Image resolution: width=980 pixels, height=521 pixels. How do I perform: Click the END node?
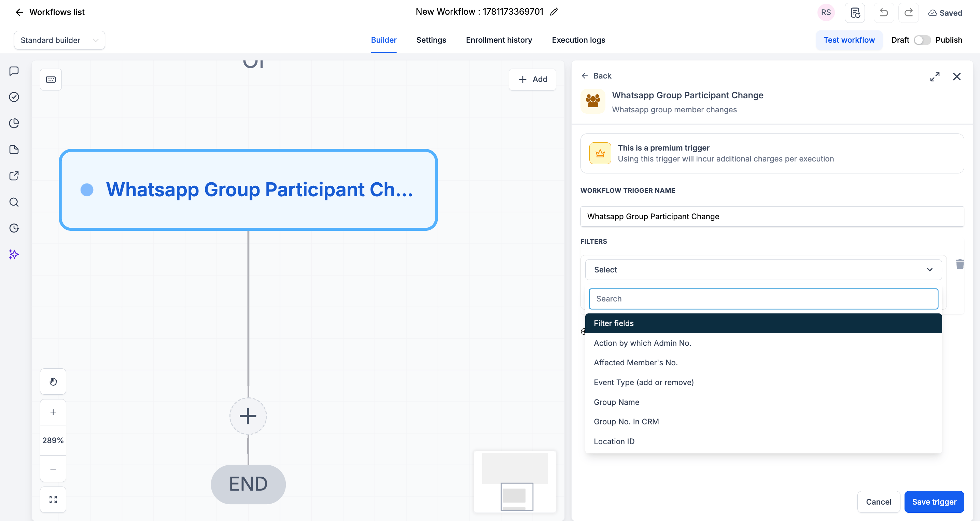[x=248, y=484]
